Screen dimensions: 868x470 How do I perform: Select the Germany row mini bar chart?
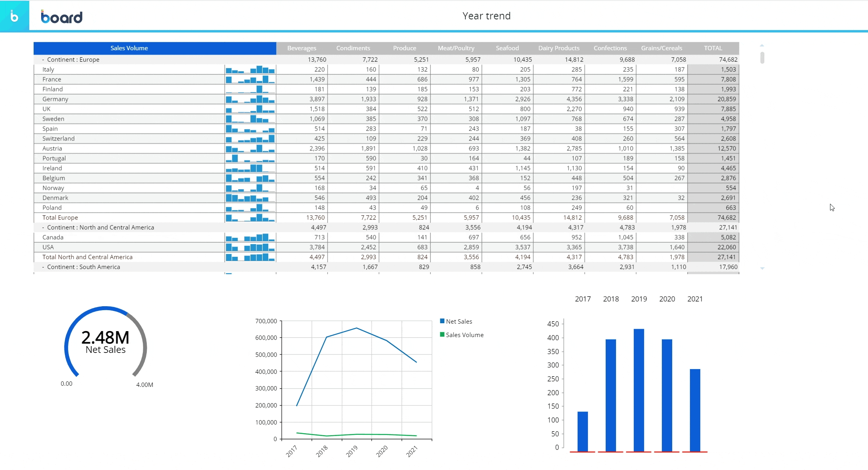point(250,99)
